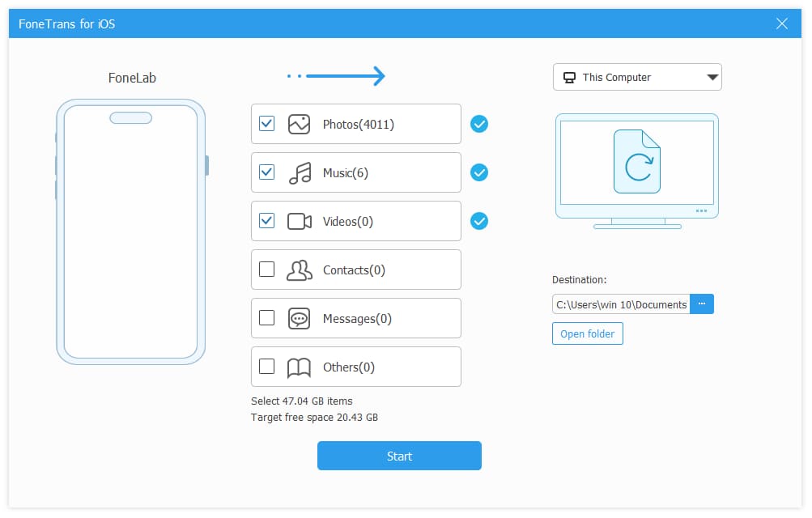Click the FoneLab phone illustration
Image resolution: width=812 pixels, height=518 pixels.
131,231
